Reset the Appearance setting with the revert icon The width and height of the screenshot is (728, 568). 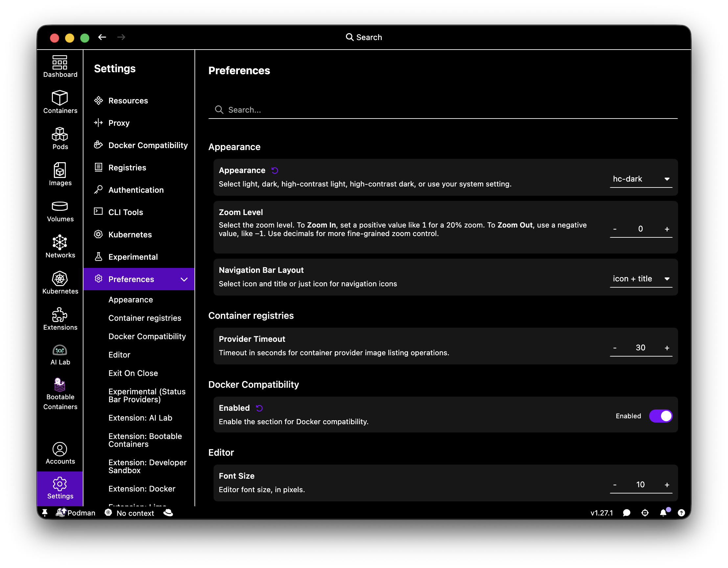(x=275, y=170)
